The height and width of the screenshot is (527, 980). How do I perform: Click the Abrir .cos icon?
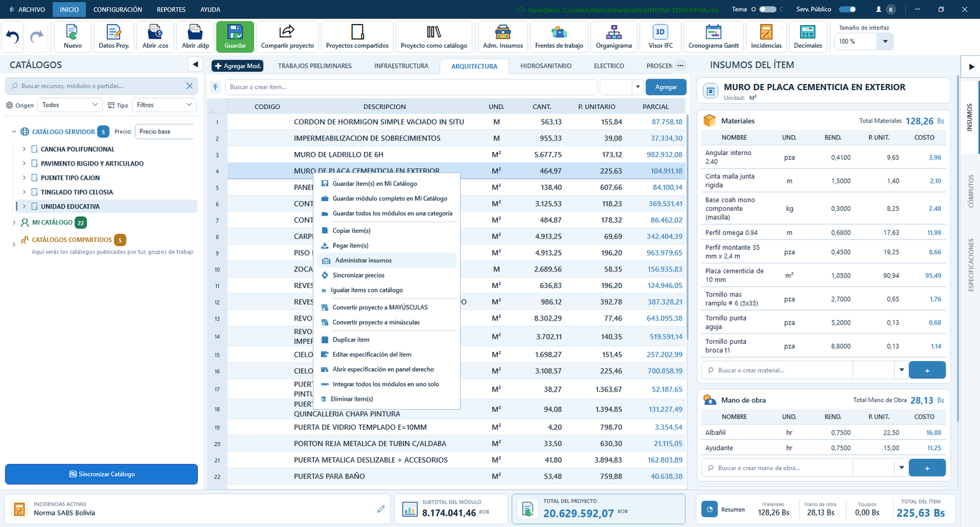(155, 37)
